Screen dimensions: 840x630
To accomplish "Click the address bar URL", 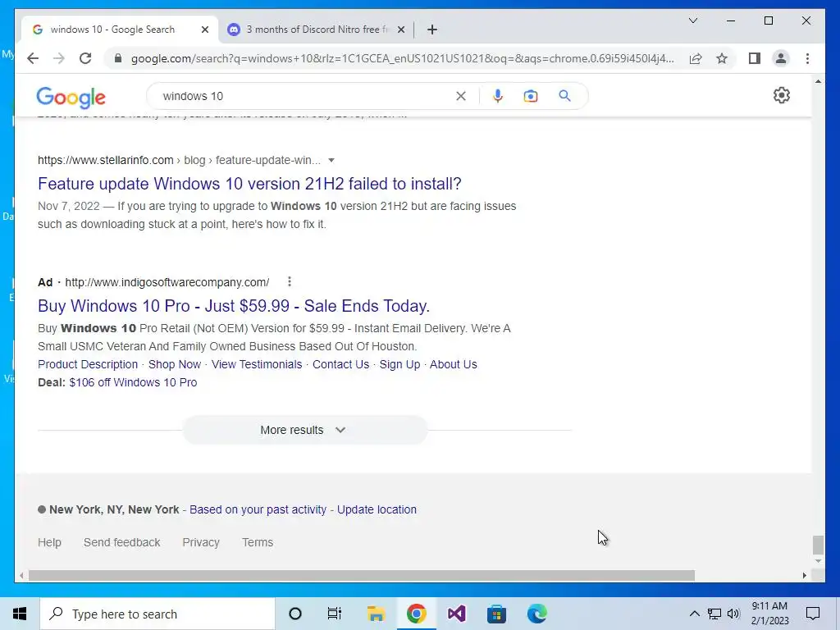I will coord(402,58).
